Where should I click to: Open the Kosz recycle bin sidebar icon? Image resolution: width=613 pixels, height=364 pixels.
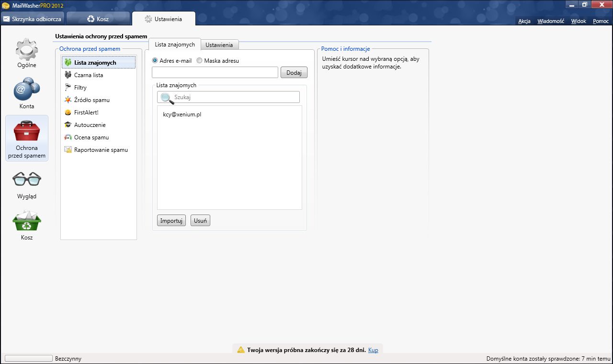[27, 221]
